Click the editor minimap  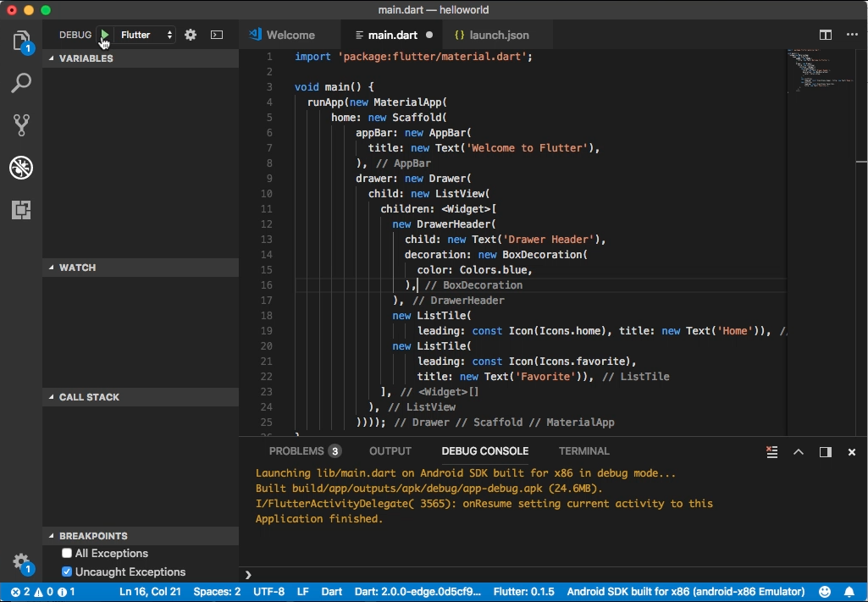[821, 71]
